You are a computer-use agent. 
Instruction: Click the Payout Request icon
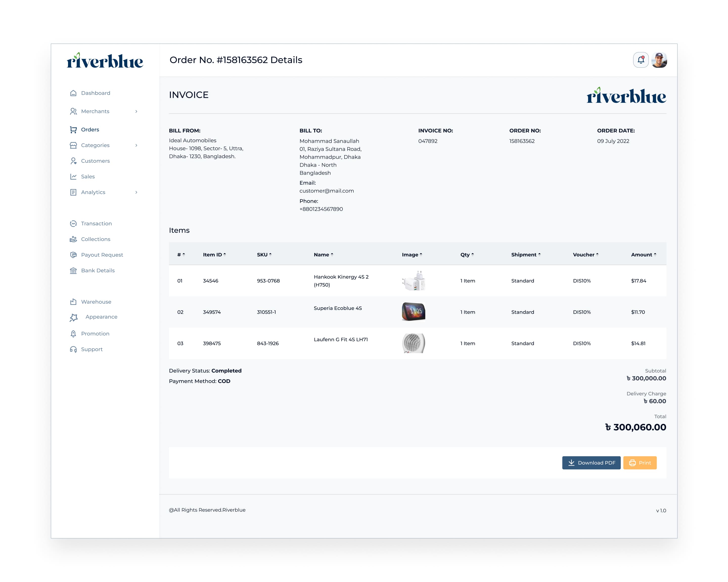[x=73, y=255]
